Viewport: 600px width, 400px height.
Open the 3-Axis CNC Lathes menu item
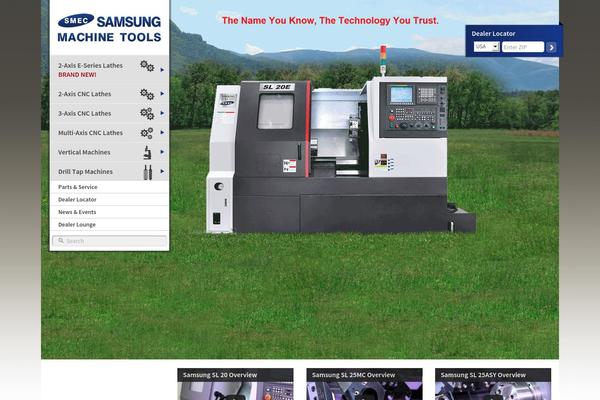[109, 113]
